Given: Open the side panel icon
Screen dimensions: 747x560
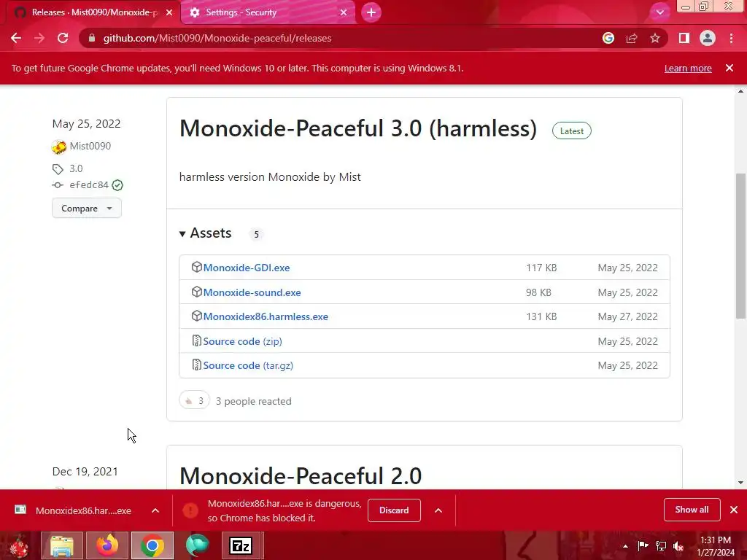Looking at the screenshot, I should pyautogui.click(x=684, y=38).
